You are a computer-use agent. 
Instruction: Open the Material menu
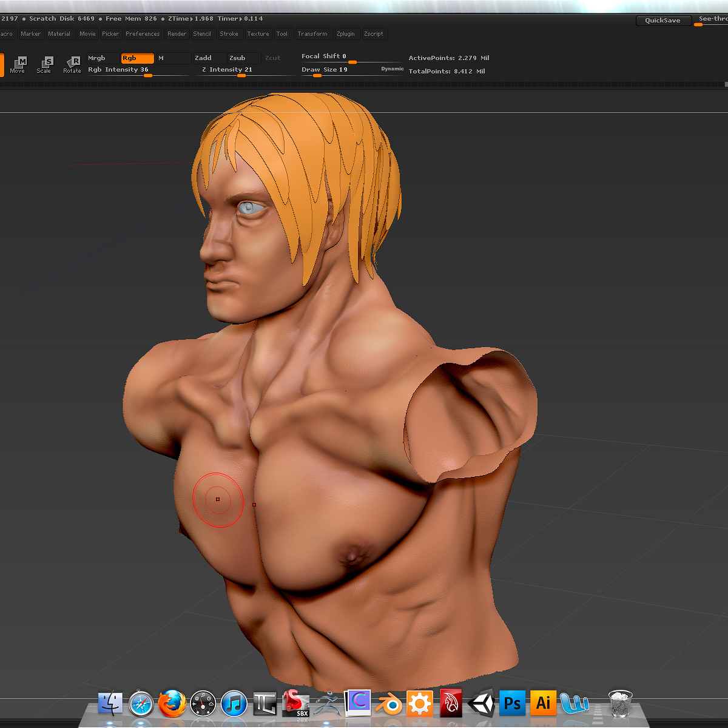(x=59, y=34)
